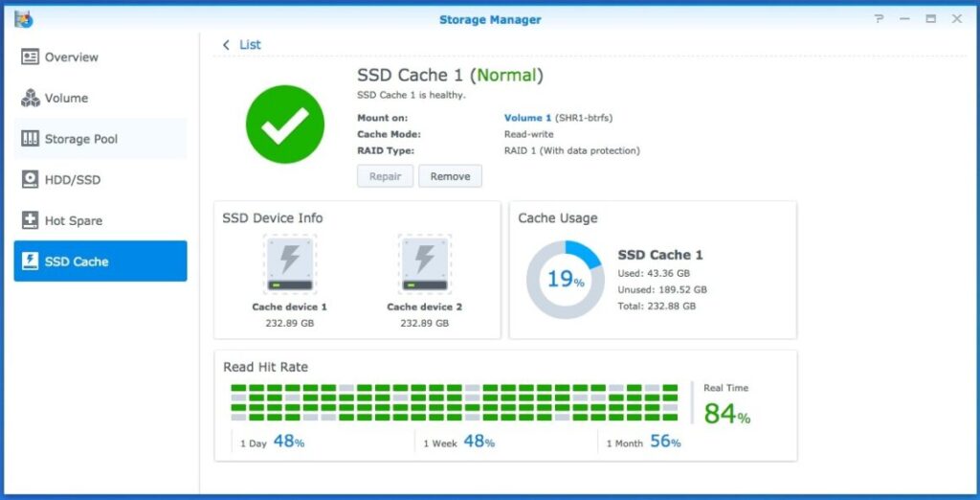
Task: Click the 19% cache usage donut chart
Action: (x=565, y=280)
